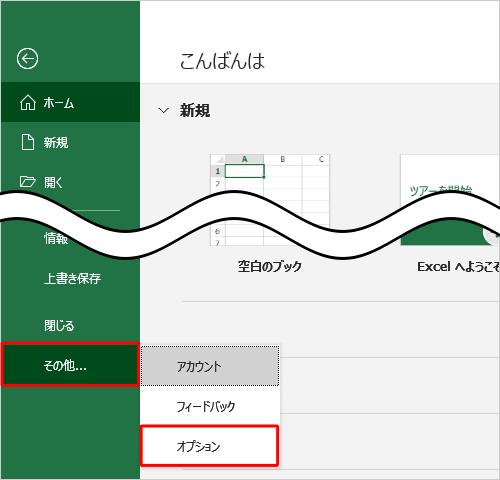This screenshot has width=500, height=480.
Task: Choose 閉じる in the sidebar
Action: point(70,325)
